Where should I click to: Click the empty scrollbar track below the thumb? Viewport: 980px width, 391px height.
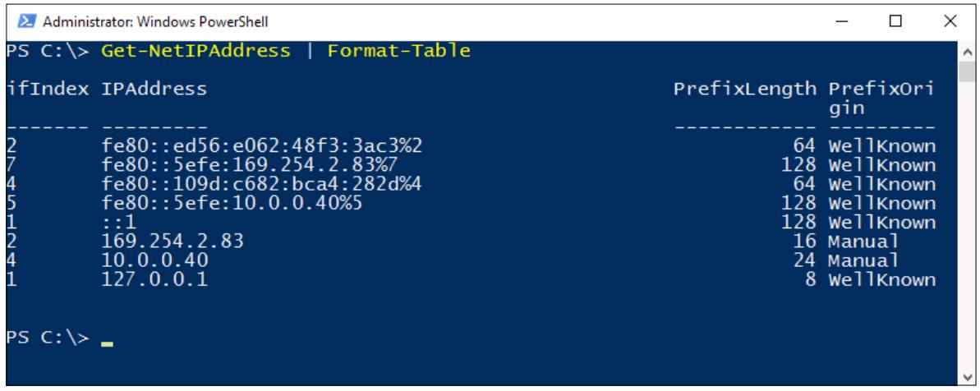pos(968,225)
